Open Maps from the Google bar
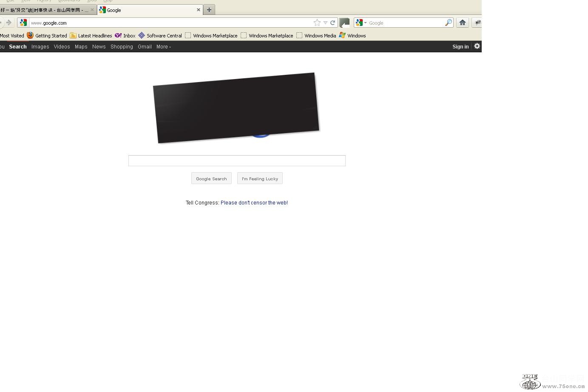 [x=81, y=47]
